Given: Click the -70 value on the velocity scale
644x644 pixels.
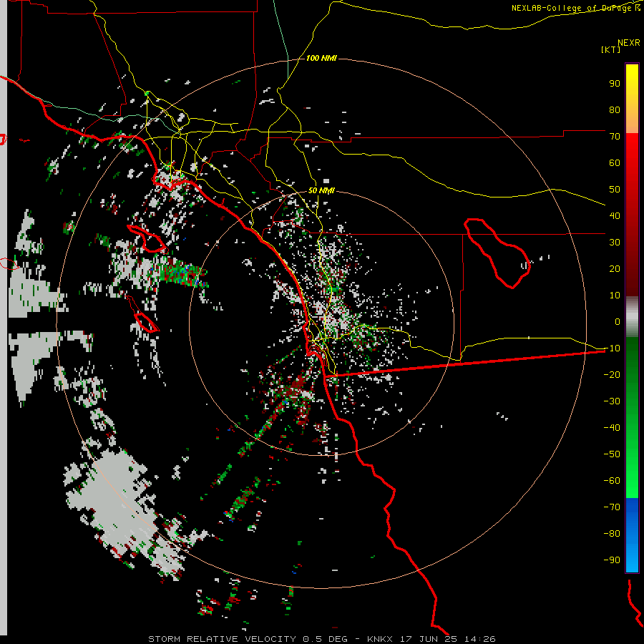Looking at the screenshot, I should [612, 507].
